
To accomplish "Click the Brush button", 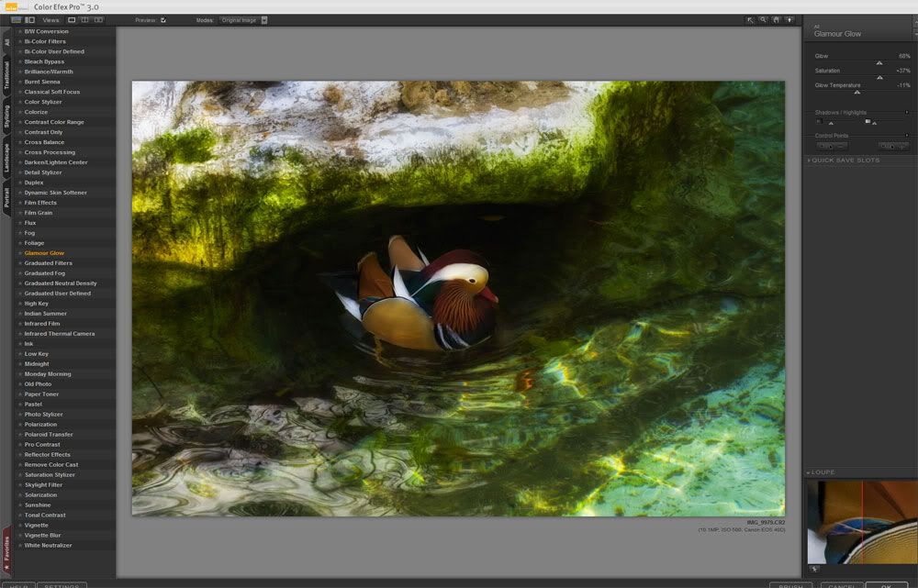I will click(x=789, y=585).
